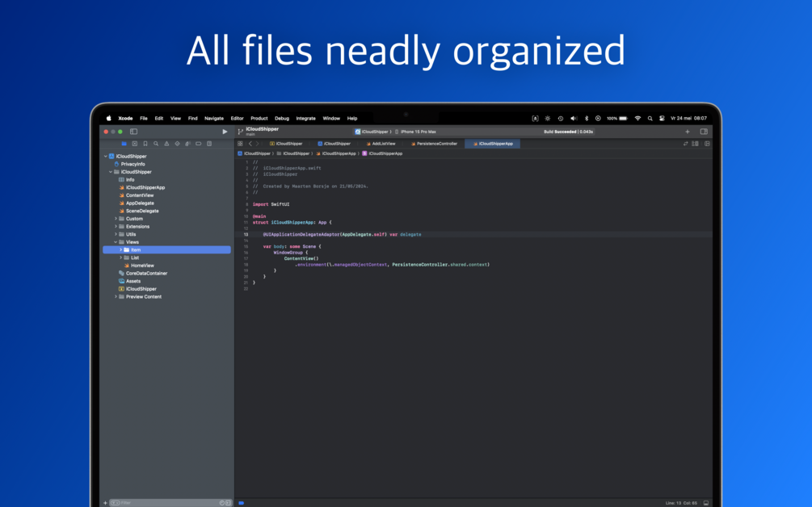
Task: Click the editor code review arrows icon
Action: pyautogui.click(x=686, y=144)
